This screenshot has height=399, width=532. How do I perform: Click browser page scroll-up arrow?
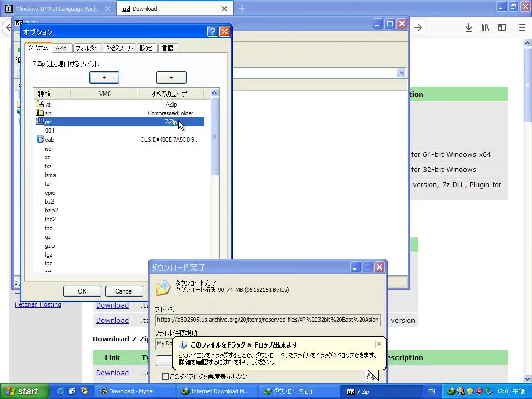pos(528,43)
